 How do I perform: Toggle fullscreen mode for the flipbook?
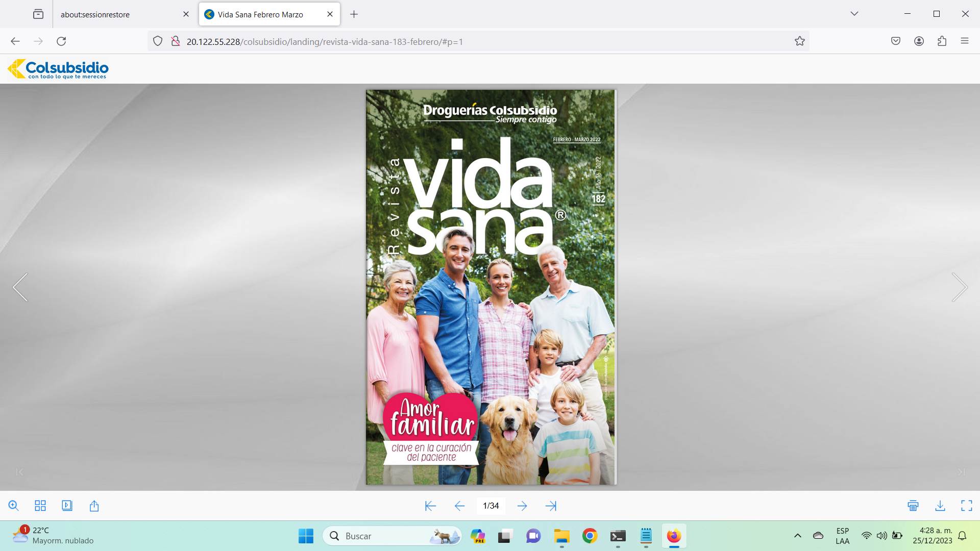point(966,506)
